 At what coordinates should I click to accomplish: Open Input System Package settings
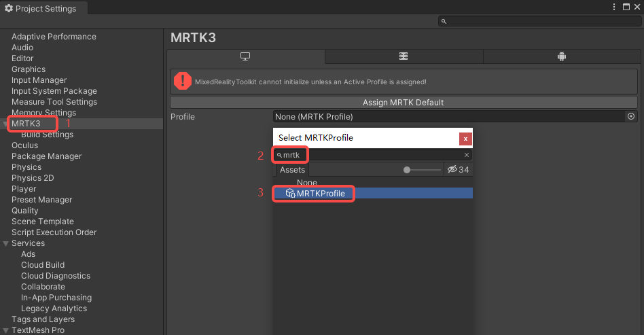(54, 91)
